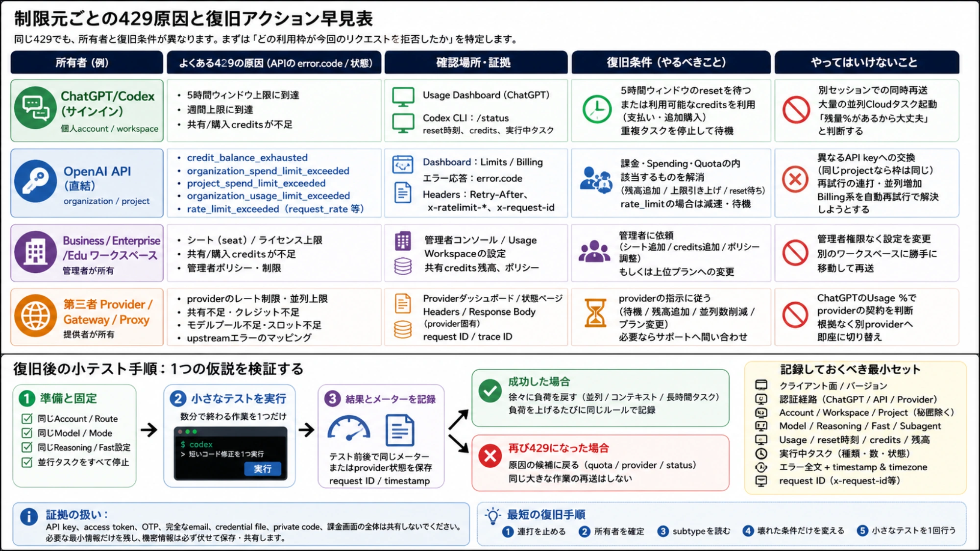Click the purple grid icon beside 管理者コンソール / Usage

403,240
